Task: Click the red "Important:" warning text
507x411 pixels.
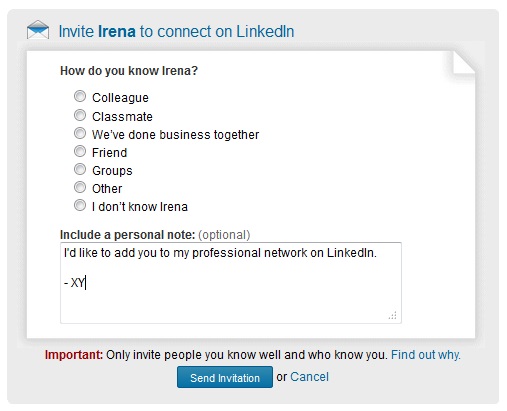Action: [x=74, y=355]
